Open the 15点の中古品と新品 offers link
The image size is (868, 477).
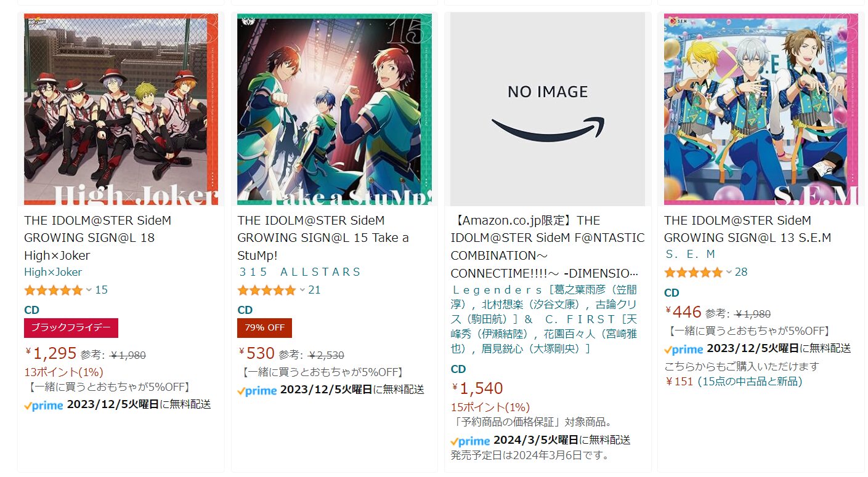coord(750,382)
